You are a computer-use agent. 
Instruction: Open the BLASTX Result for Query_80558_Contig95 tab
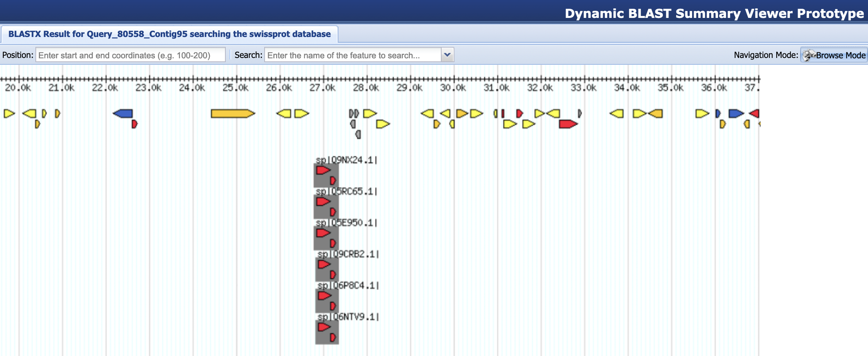click(169, 34)
